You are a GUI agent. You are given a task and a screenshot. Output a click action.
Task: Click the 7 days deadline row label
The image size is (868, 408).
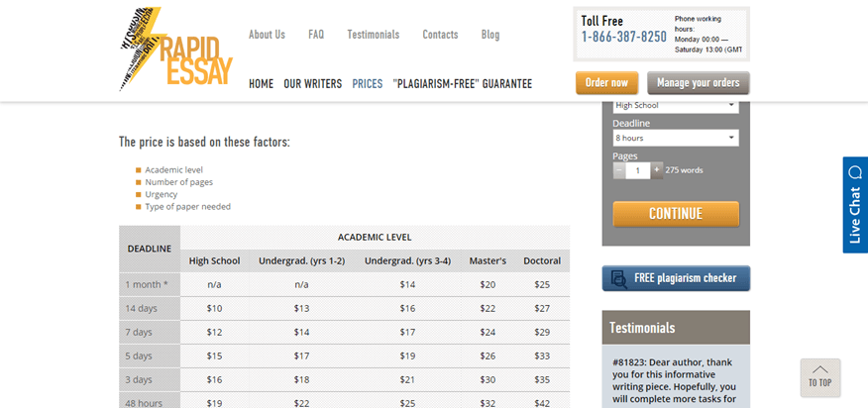[x=139, y=332]
